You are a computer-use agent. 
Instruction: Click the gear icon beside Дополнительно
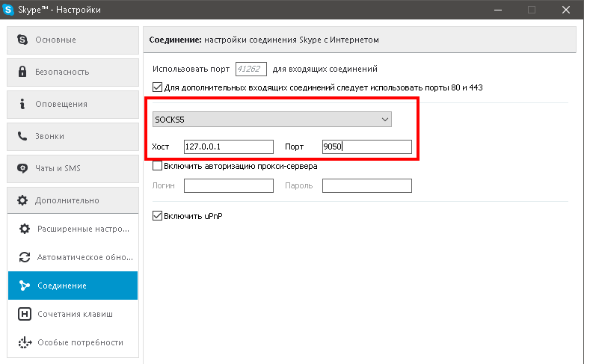(22, 200)
